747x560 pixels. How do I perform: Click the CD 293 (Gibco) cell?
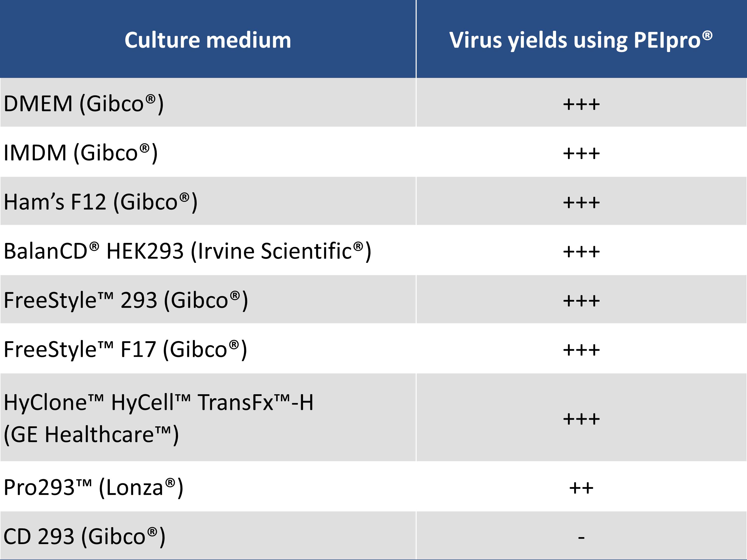pyautogui.click(x=84, y=536)
